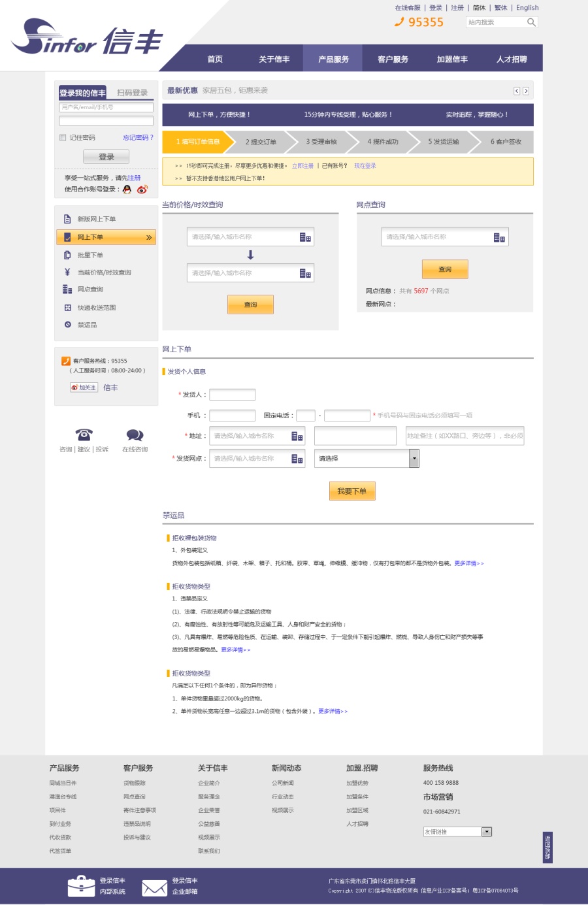
Task: Click the next promotion arrow
Action: click(x=526, y=91)
